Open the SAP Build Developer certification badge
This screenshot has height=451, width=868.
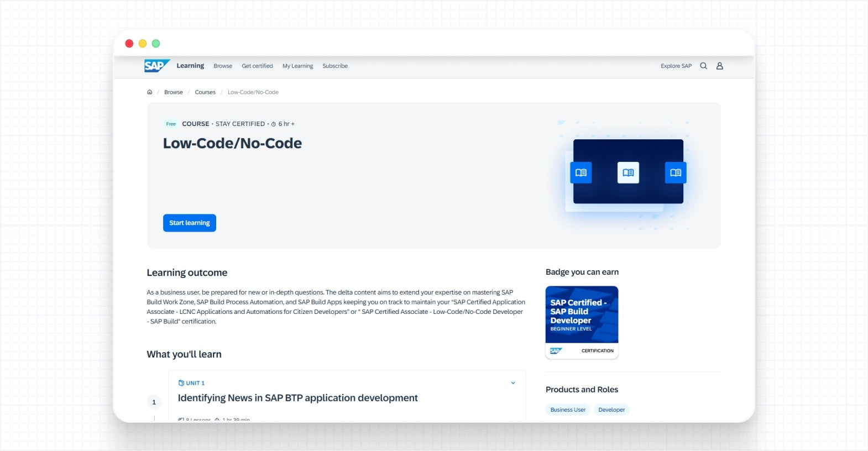(x=582, y=322)
